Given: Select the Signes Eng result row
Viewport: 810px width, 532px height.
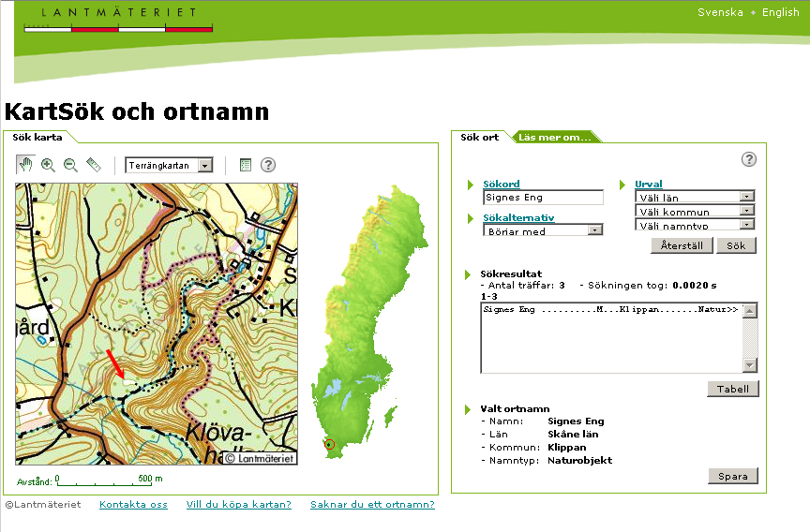Looking at the screenshot, I should 610,310.
